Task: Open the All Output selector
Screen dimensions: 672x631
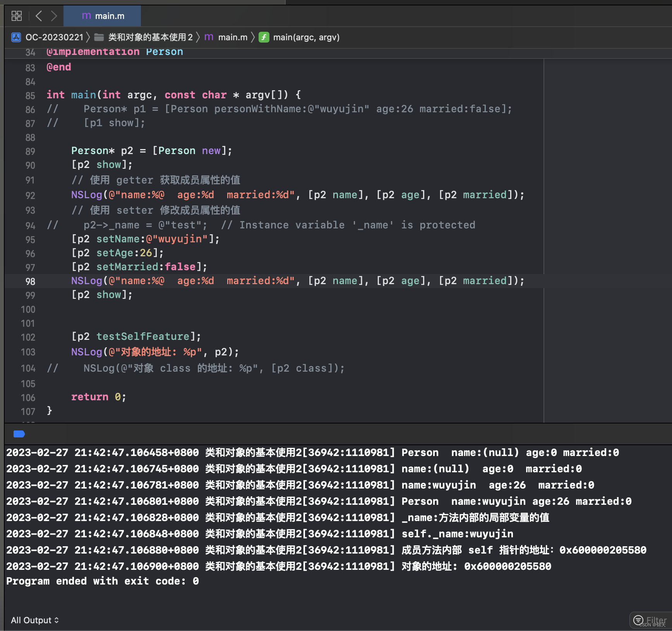Action: [35, 620]
